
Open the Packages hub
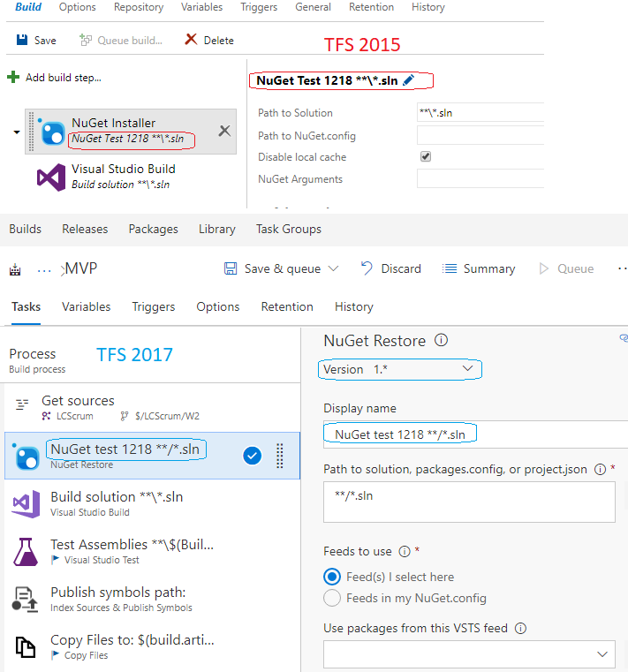[153, 230]
